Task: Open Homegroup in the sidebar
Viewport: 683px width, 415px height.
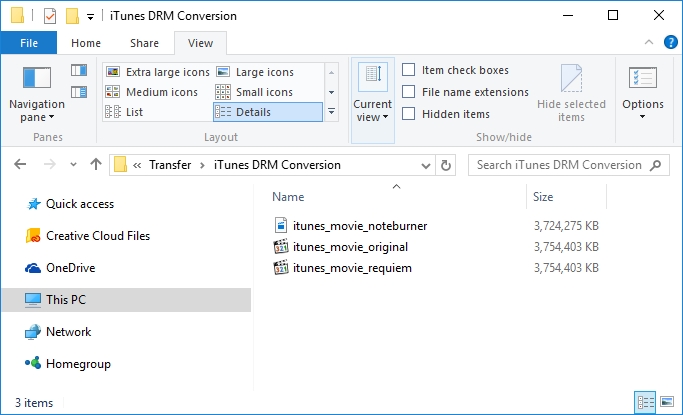Action: tap(78, 364)
